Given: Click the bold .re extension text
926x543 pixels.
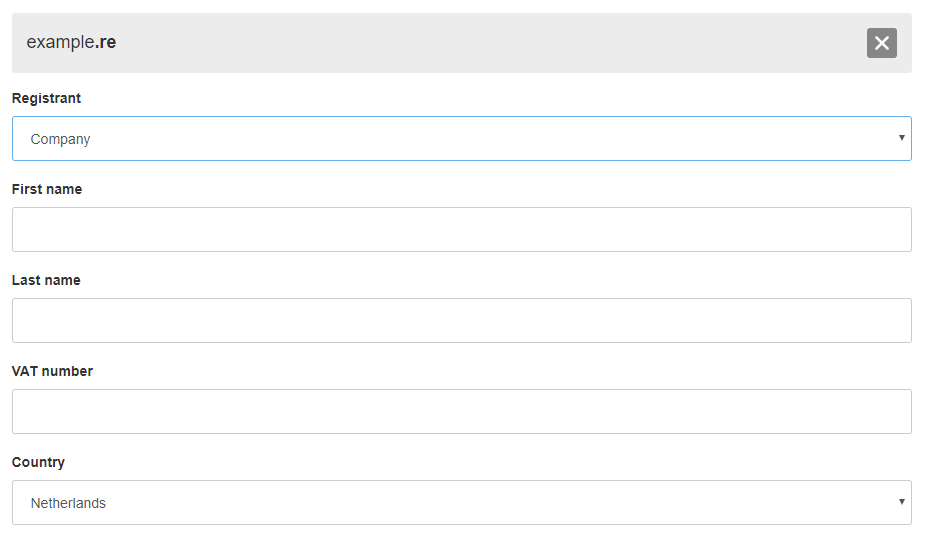Looking at the screenshot, I should [x=106, y=42].
